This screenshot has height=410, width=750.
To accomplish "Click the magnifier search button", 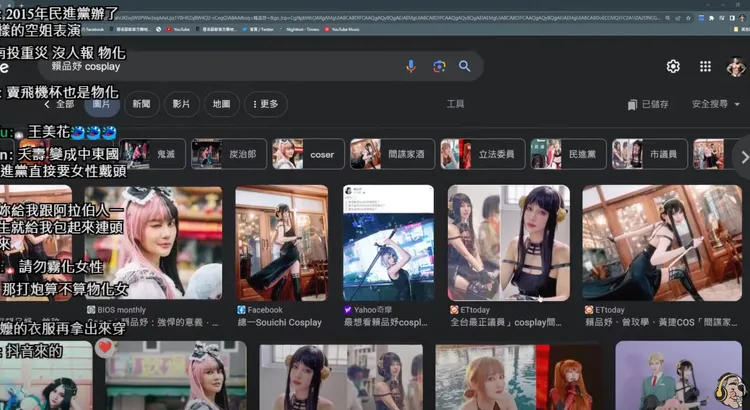I will [464, 66].
